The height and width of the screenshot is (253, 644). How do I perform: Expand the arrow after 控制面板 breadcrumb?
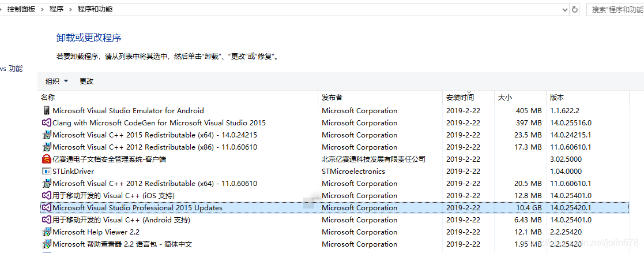[42, 9]
